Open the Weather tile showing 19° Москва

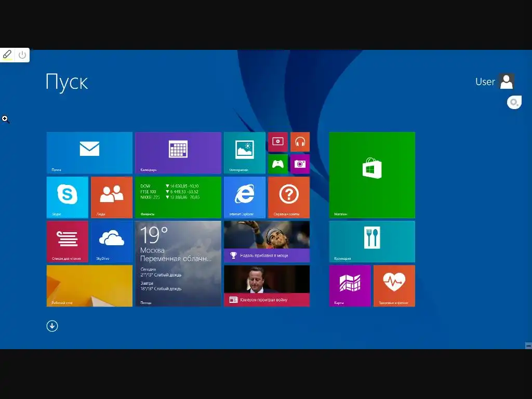(178, 264)
